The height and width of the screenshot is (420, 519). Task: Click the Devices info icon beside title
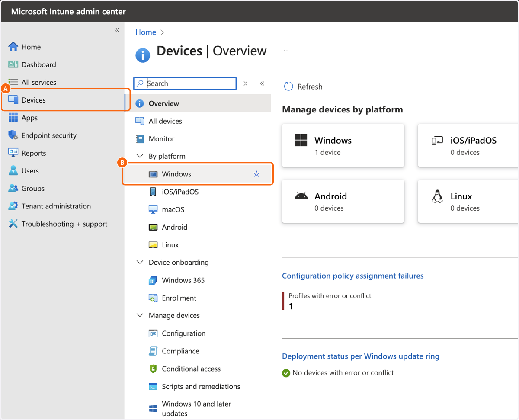[x=143, y=55]
